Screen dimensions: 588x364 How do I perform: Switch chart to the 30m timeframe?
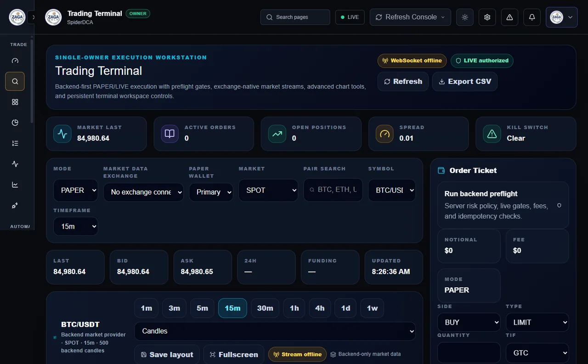point(265,308)
